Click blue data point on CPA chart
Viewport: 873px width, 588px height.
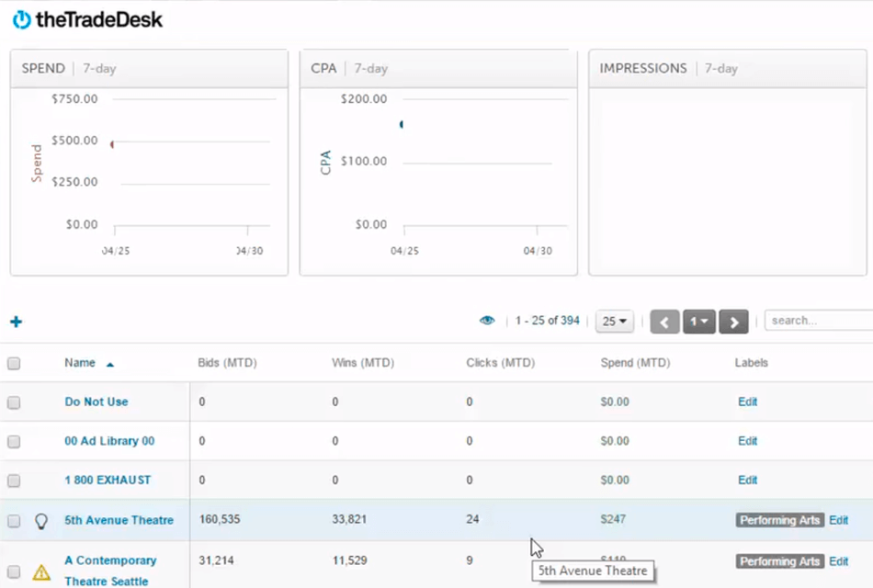click(x=402, y=124)
